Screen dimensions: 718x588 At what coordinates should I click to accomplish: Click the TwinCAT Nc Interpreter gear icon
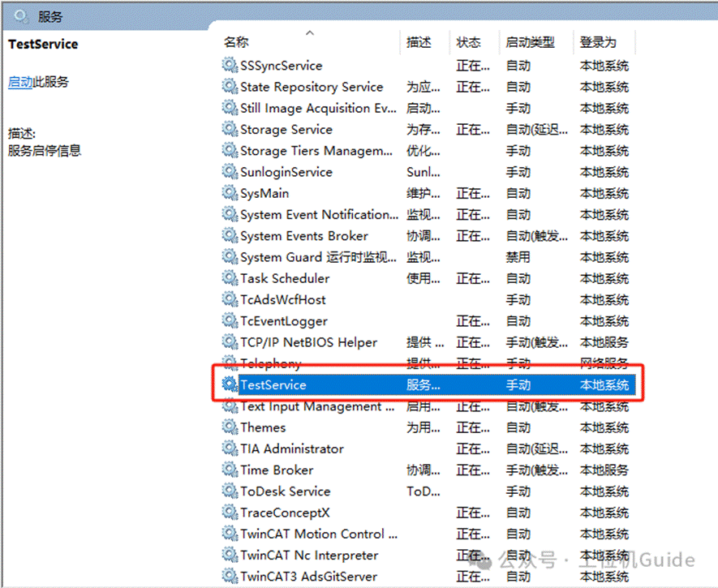click(x=230, y=554)
